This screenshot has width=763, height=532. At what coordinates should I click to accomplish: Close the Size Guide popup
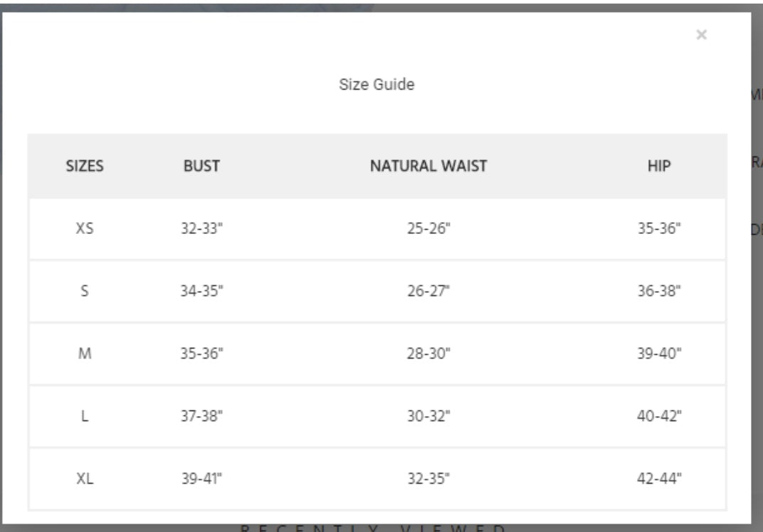pos(701,35)
